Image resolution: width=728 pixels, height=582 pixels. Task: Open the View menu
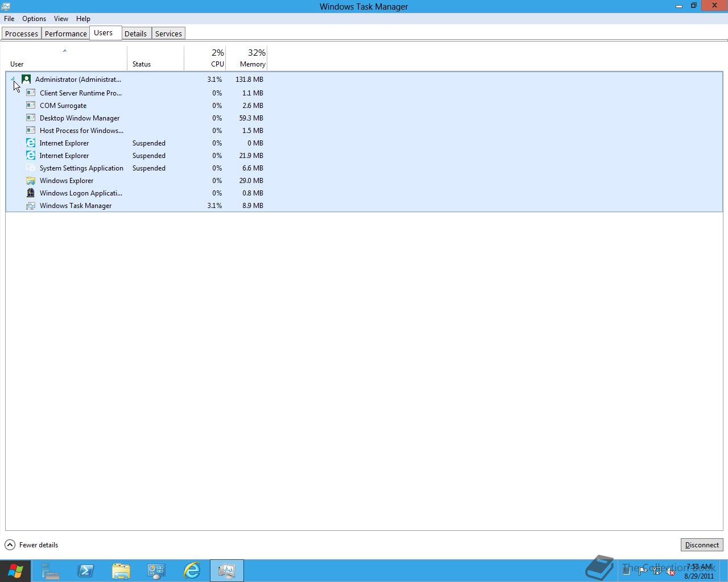click(x=61, y=19)
